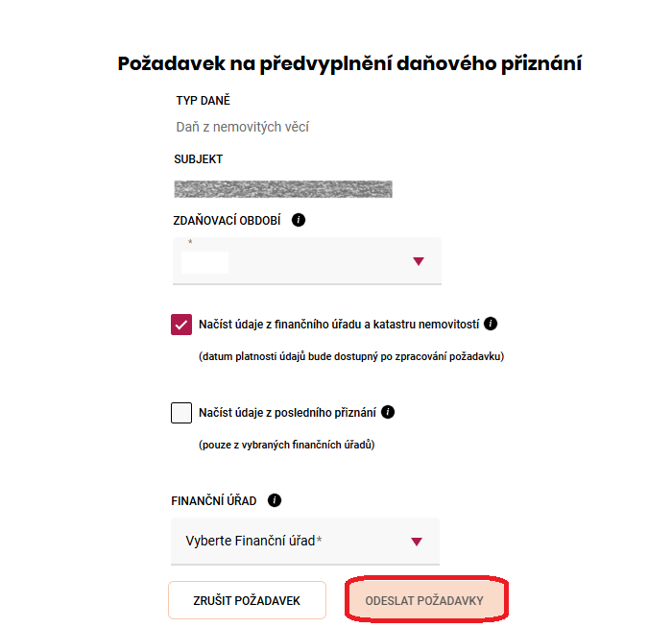
Task: Click the blurred Subjekt value
Action: point(283,188)
